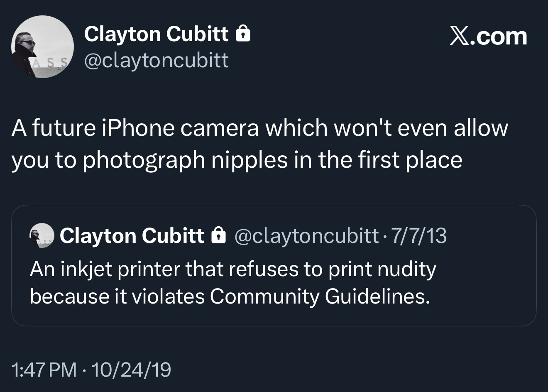Click "Community Guidelines" in the quoted tweet
The image size is (548, 392).
coord(320,296)
